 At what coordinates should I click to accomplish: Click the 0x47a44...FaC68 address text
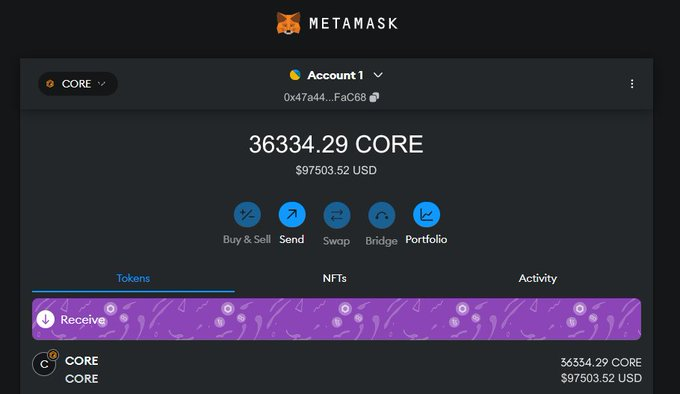pos(325,97)
